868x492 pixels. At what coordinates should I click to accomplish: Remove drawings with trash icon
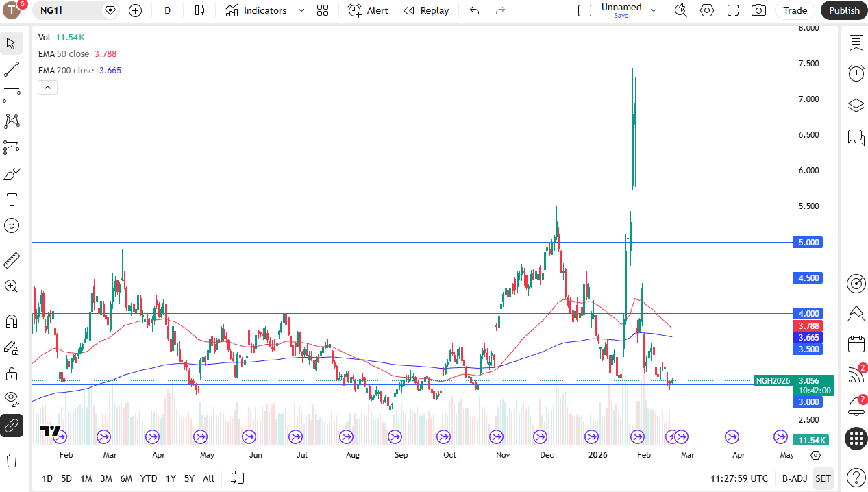pos(12,460)
